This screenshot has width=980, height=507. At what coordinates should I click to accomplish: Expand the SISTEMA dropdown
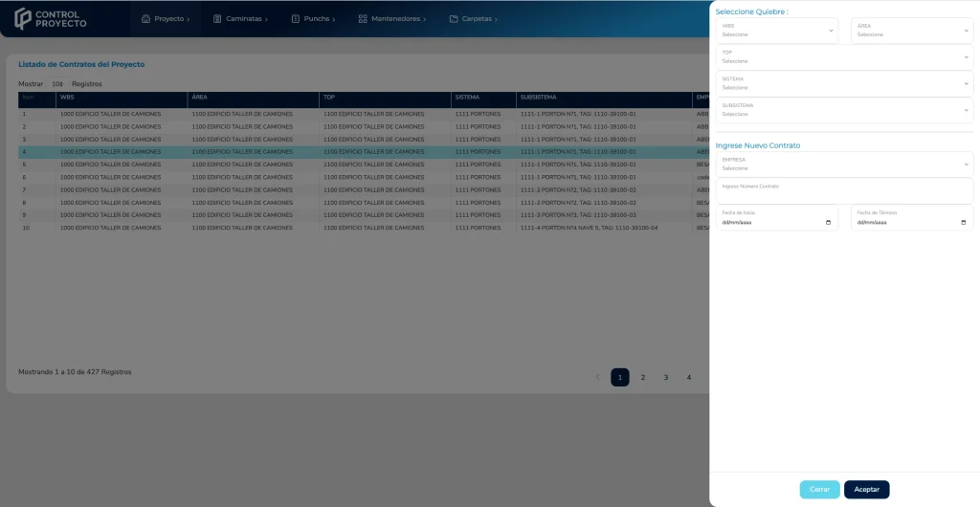(x=843, y=83)
